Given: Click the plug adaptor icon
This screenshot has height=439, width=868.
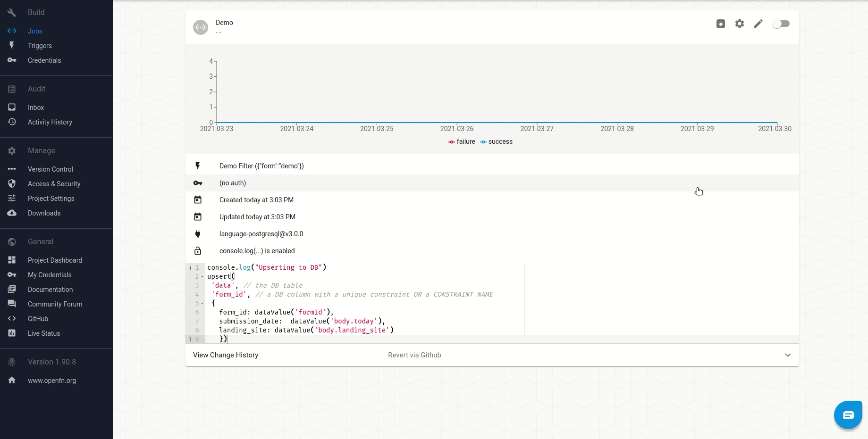Looking at the screenshot, I should coord(198,234).
